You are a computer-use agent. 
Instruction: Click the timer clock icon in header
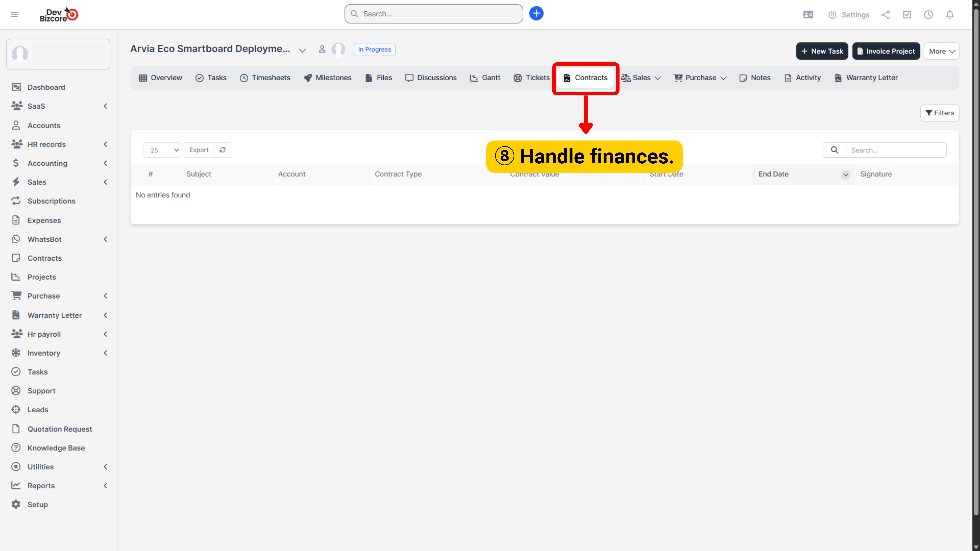[x=928, y=15]
